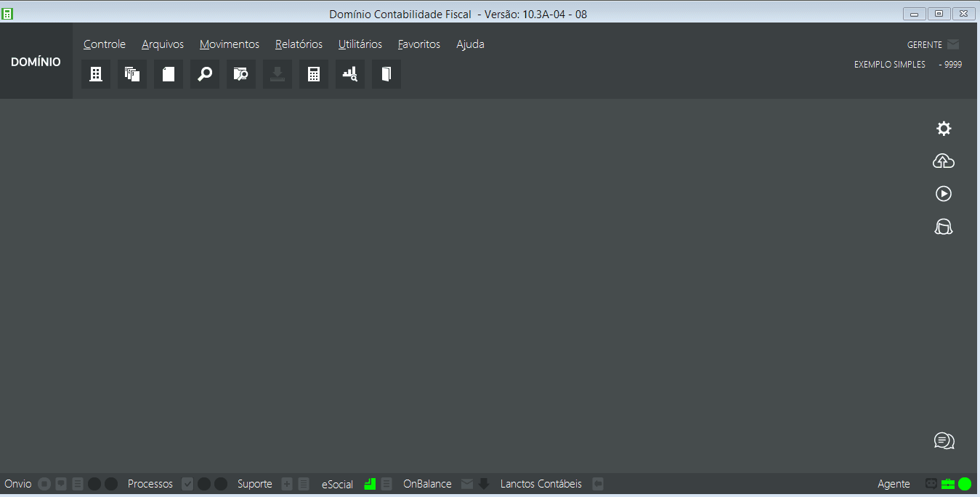
Task: Open the video tutorials play icon
Action: tap(943, 193)
